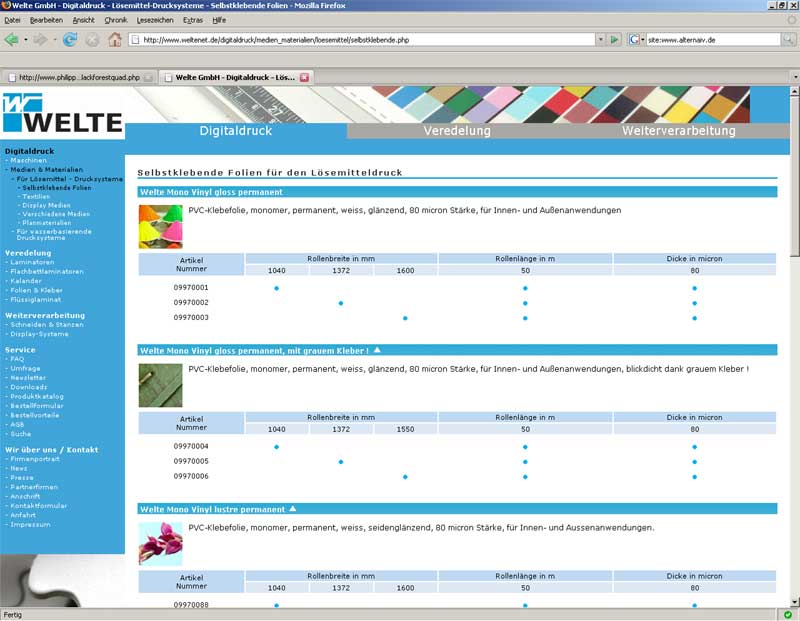
Task: Go to the browser Home page
Action: pyautogui.click(x=115, y=40)
